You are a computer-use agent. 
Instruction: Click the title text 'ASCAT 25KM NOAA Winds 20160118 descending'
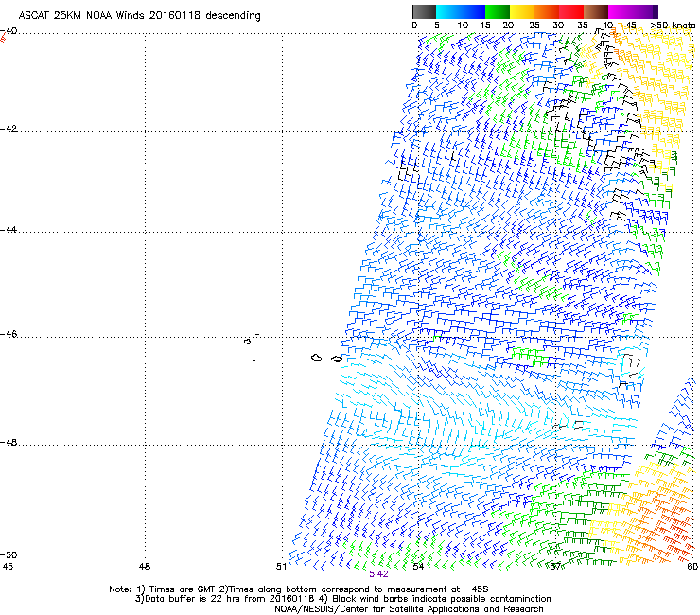(x=139, y=15)
